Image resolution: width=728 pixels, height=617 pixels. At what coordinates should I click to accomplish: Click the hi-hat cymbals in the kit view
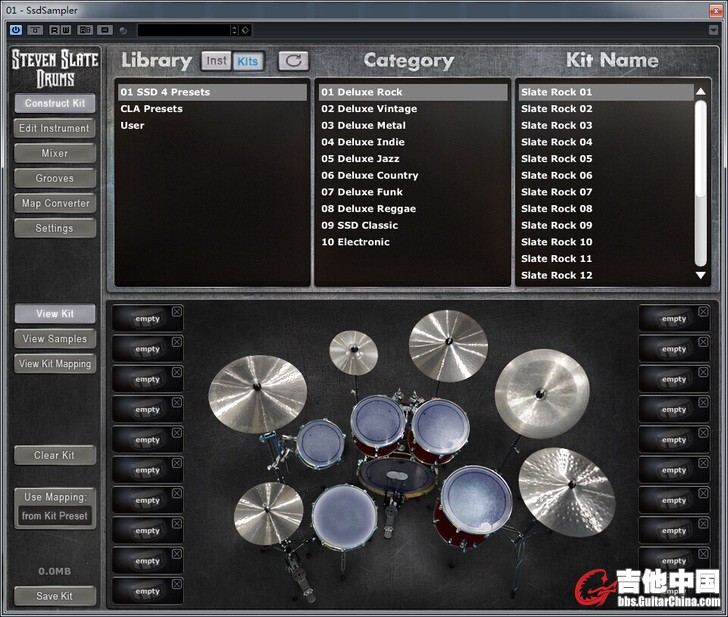(268, 513)
